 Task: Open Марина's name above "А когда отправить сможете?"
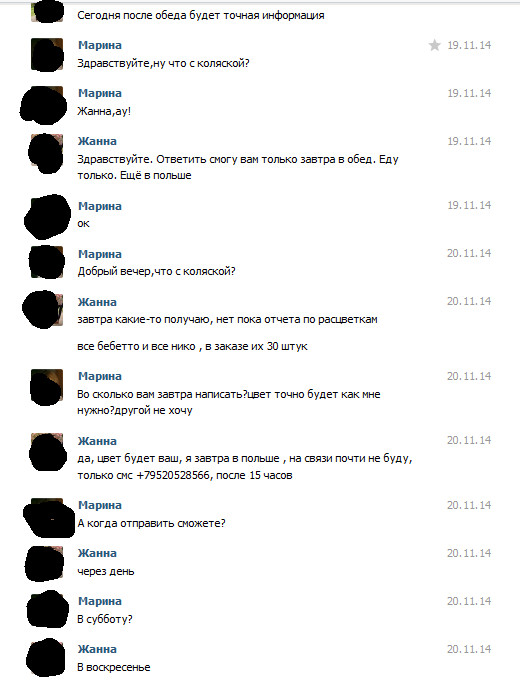[100, 505]
